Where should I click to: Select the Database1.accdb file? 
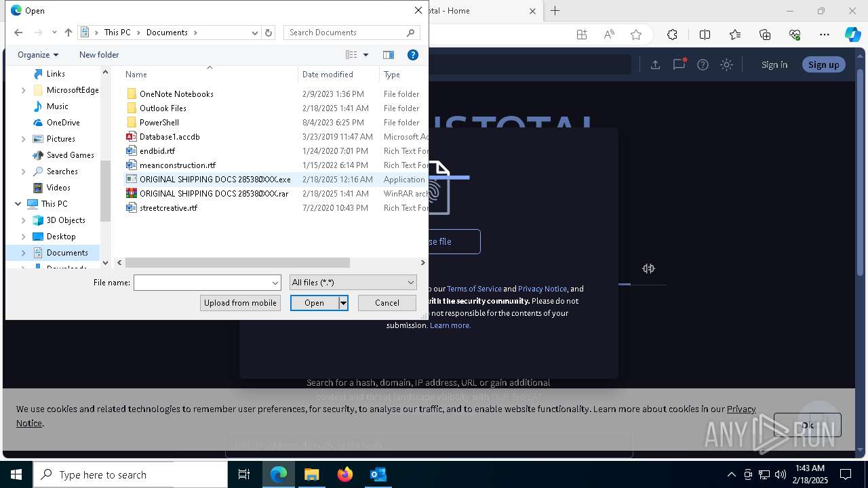(170, 137)
